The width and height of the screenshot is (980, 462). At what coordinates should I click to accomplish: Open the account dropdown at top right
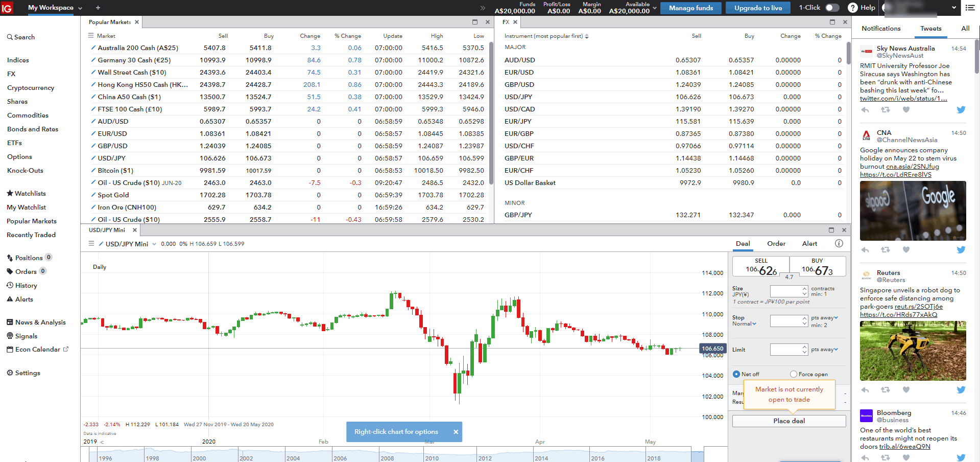click(954, 8)
